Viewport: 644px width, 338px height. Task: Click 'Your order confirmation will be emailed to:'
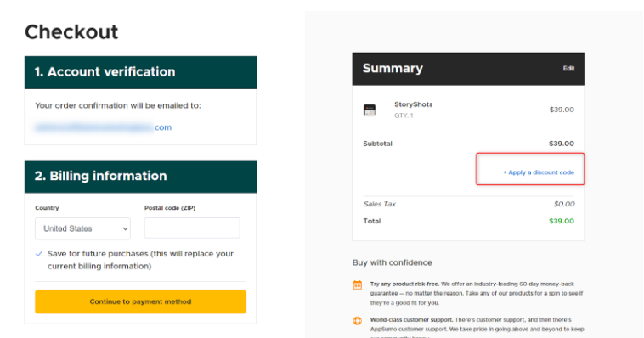pos(118,105)
